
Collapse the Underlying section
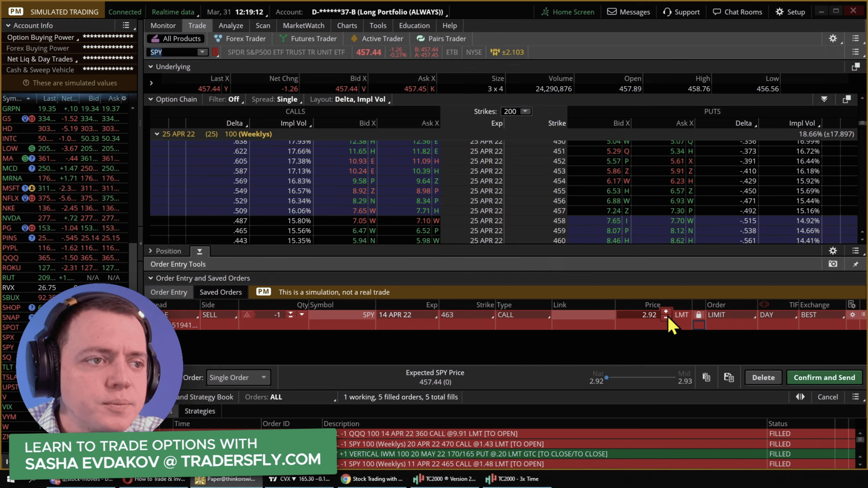[x=151, y=67]
